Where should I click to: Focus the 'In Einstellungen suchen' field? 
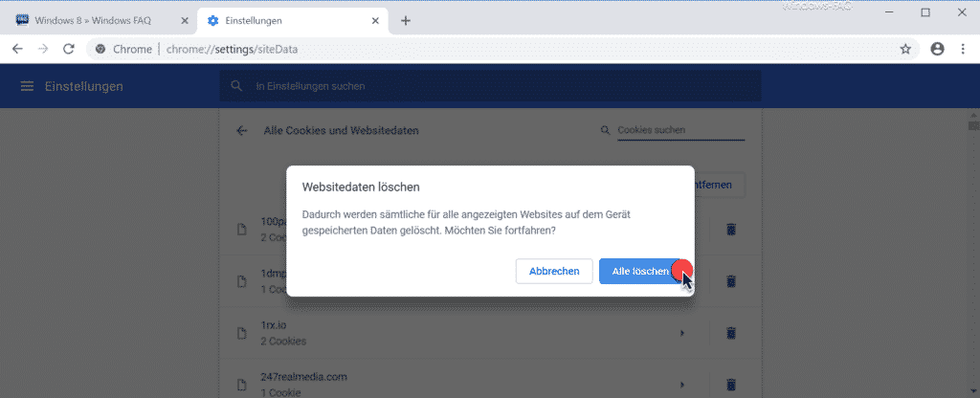coord(490,85)
